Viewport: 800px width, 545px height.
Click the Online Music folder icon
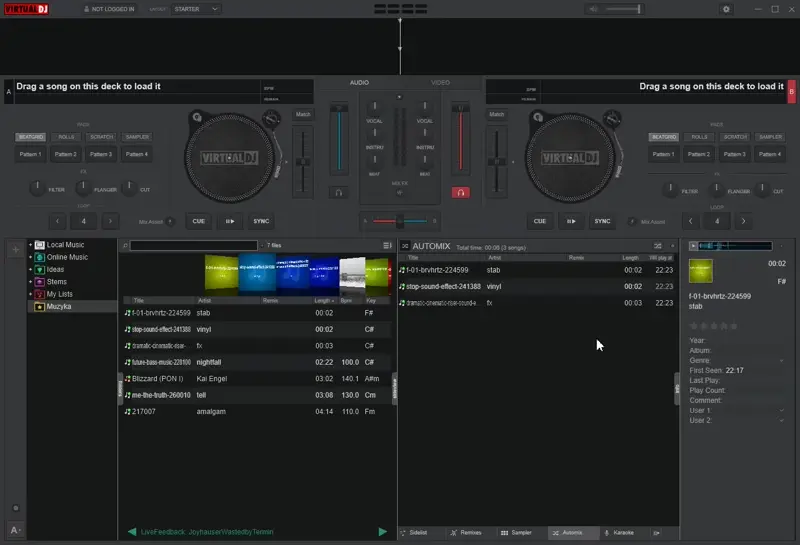click(39, 257)
